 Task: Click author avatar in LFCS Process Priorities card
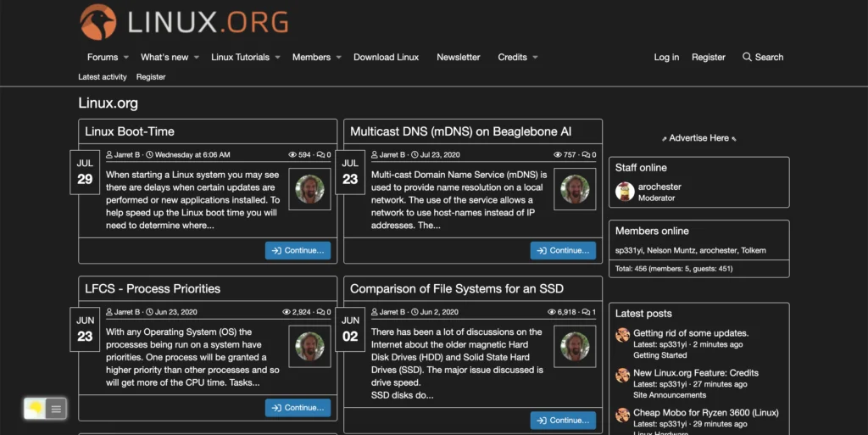(309, 347)
